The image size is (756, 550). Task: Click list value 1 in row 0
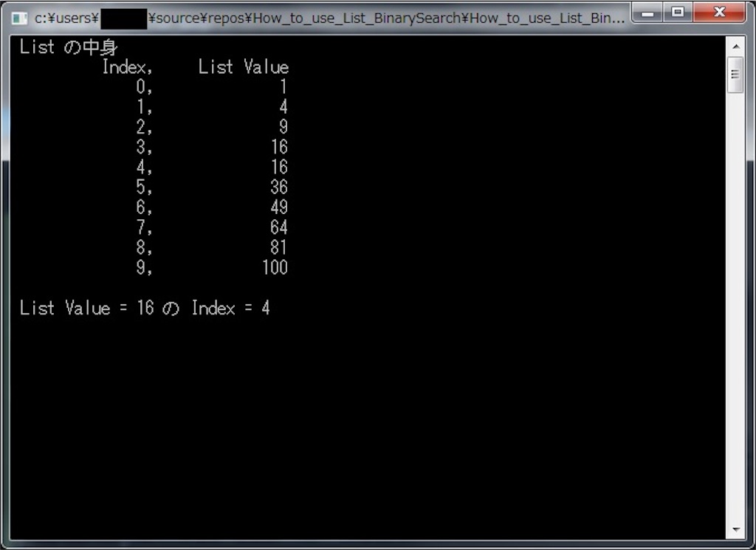click(283, 87)
